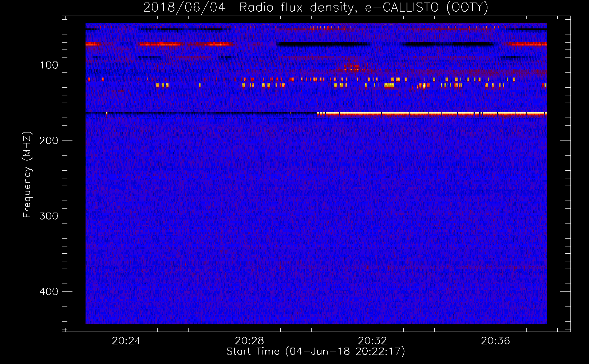Click the 300 frequency tick label
589x364 pixels.
click(x=49, y=216)
